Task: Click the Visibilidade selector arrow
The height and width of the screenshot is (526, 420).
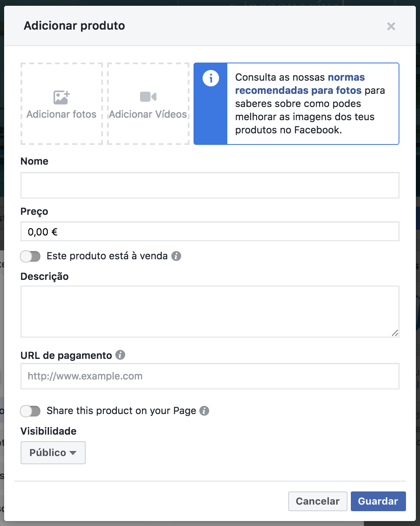Action: [x=74, y=453]
